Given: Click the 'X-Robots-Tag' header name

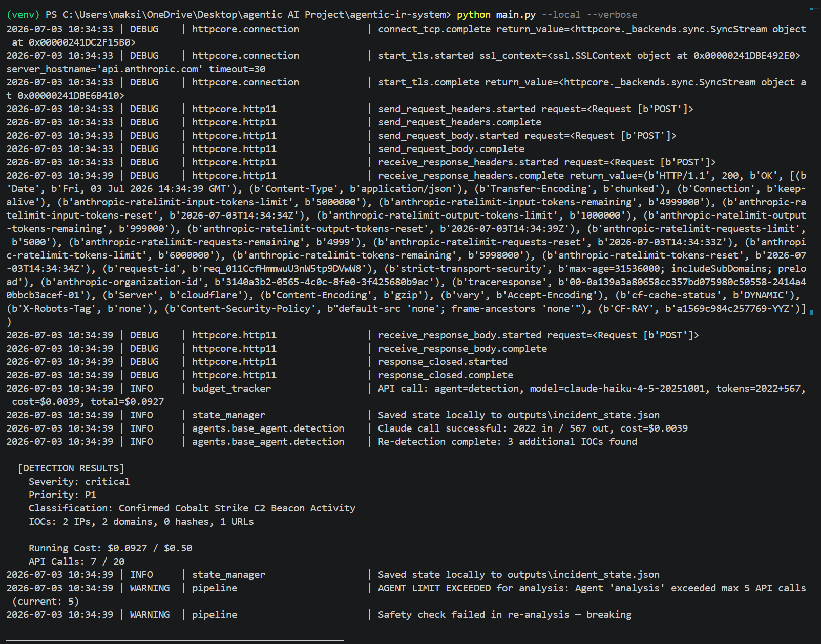Looking at the screenshot, I should tap(57, 309).
